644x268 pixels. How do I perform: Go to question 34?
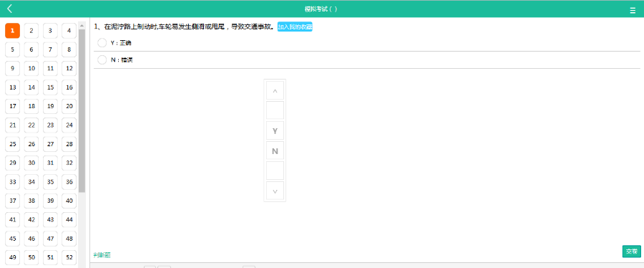click(31, 182)
